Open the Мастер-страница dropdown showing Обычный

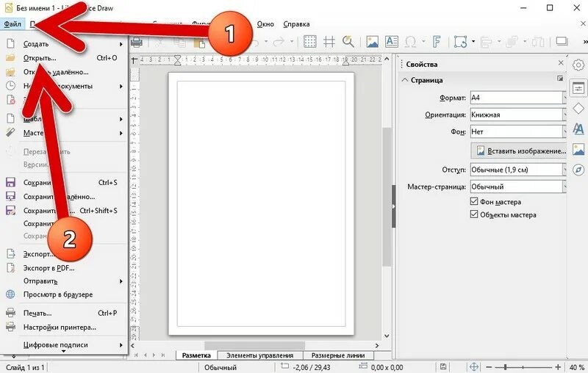tap(517, 186)
